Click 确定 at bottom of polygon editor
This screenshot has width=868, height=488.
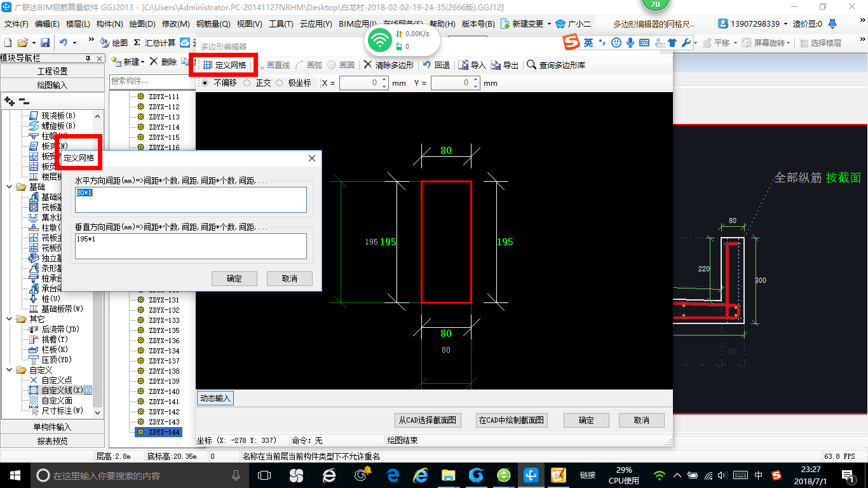pyautogui.click(x=587, y=420)
